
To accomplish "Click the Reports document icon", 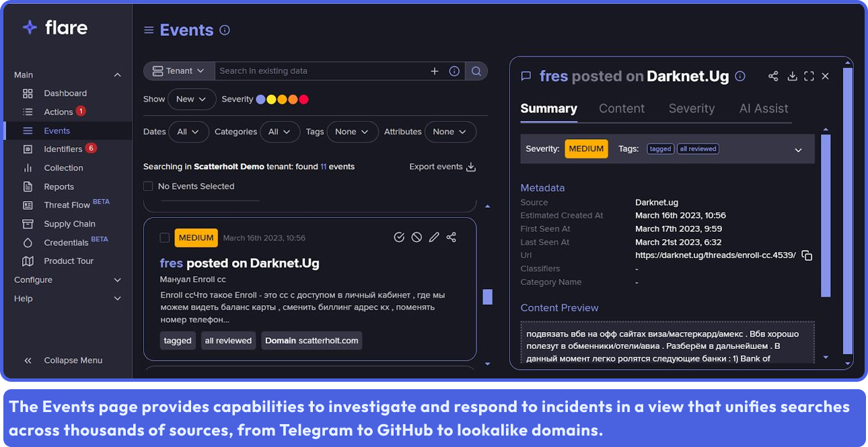I will [x=28, y=187].
